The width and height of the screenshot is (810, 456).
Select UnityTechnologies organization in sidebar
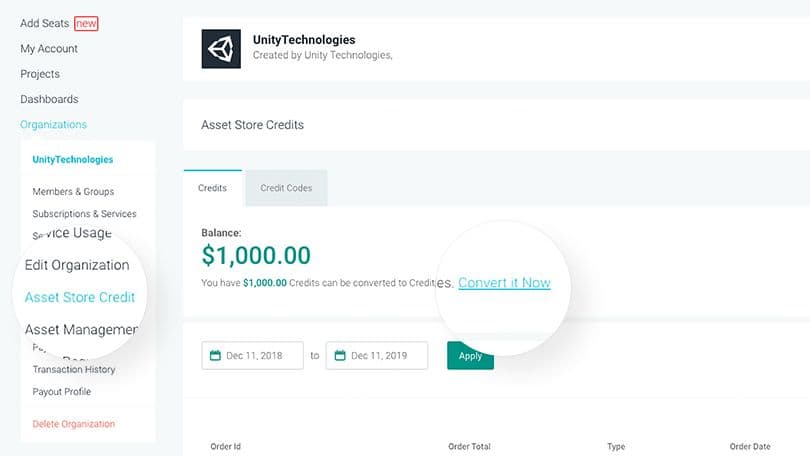(x=72, y=159)
